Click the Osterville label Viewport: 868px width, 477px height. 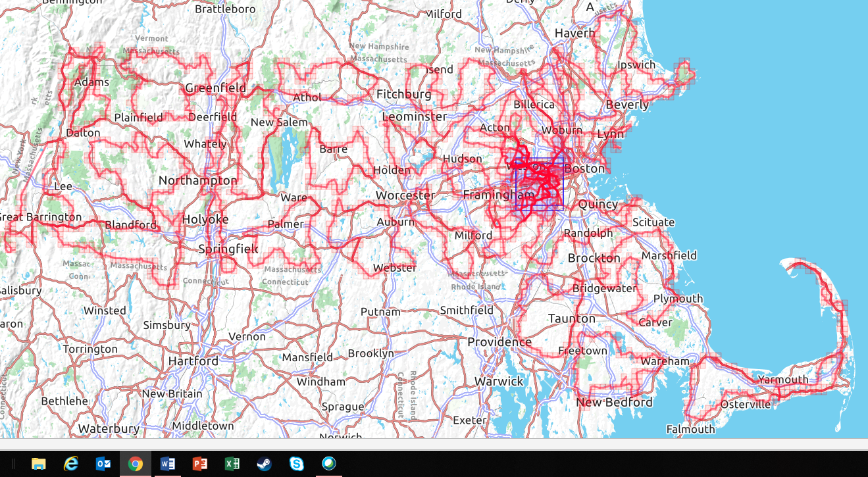coord(746,404)
